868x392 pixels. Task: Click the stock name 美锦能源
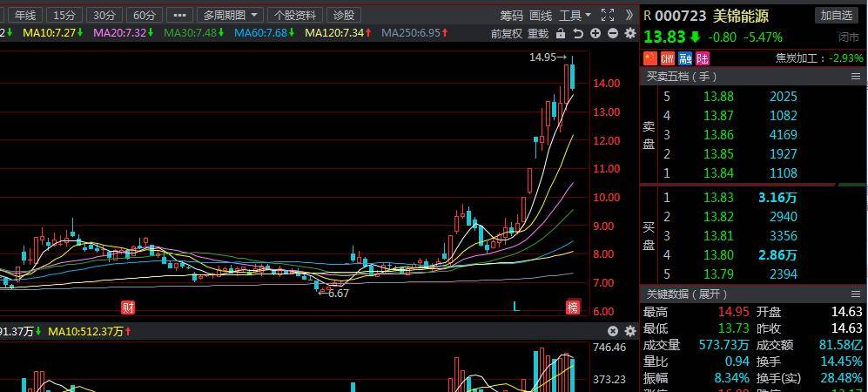(x=741, y=16)
